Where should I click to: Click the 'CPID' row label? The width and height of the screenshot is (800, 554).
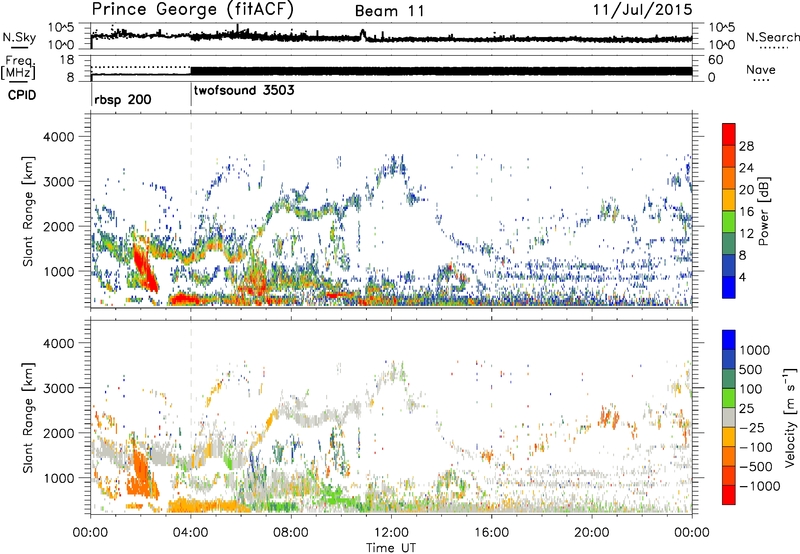tap(22, 95)
